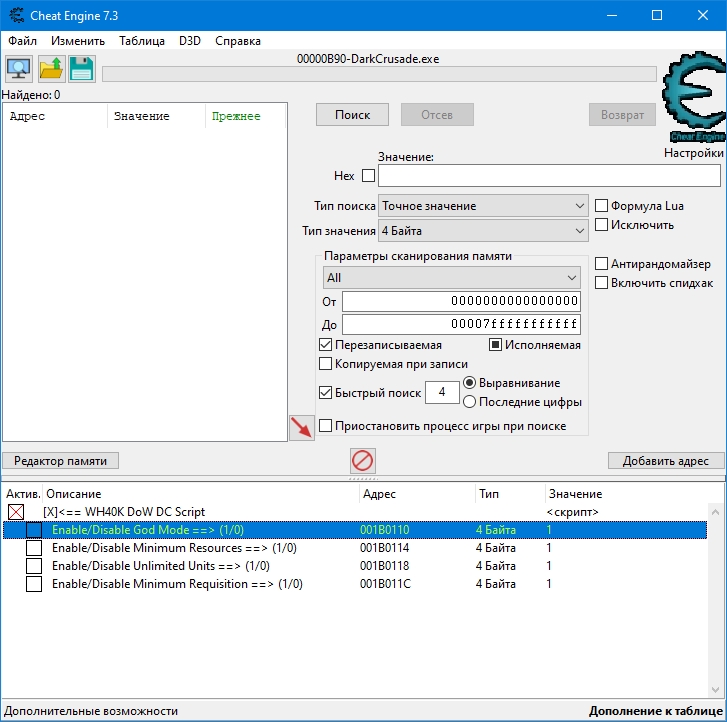Image resolution: width=727 pixels, height=722 pixels.
Task: Select the Выравнивание radio button
Action: (469, 383)
